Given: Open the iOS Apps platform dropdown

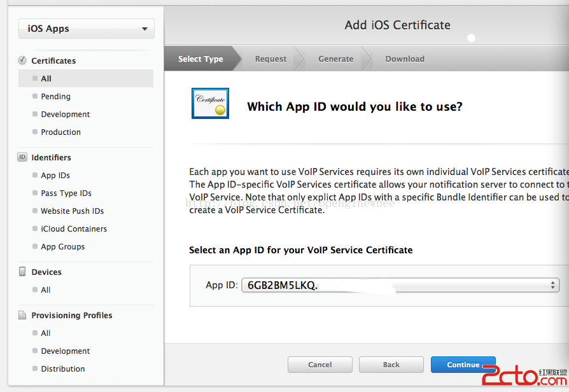Looking at the screenshot, I should (87, 29).
